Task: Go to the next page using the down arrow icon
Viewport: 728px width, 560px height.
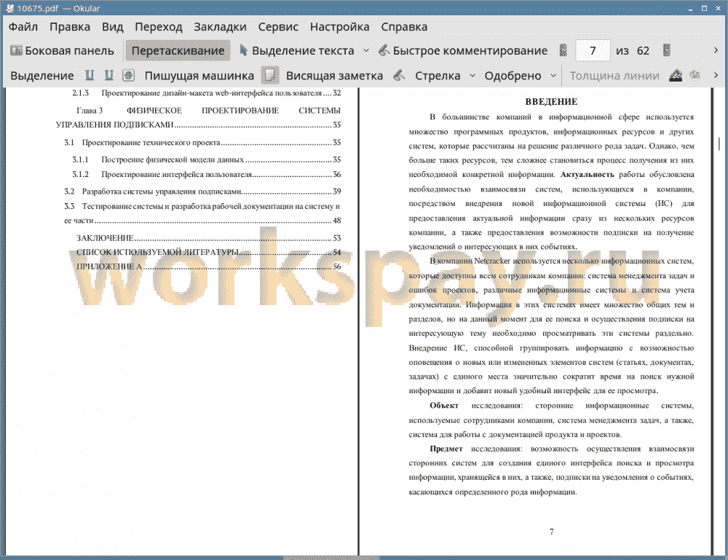Action: [x=667, y=50]
